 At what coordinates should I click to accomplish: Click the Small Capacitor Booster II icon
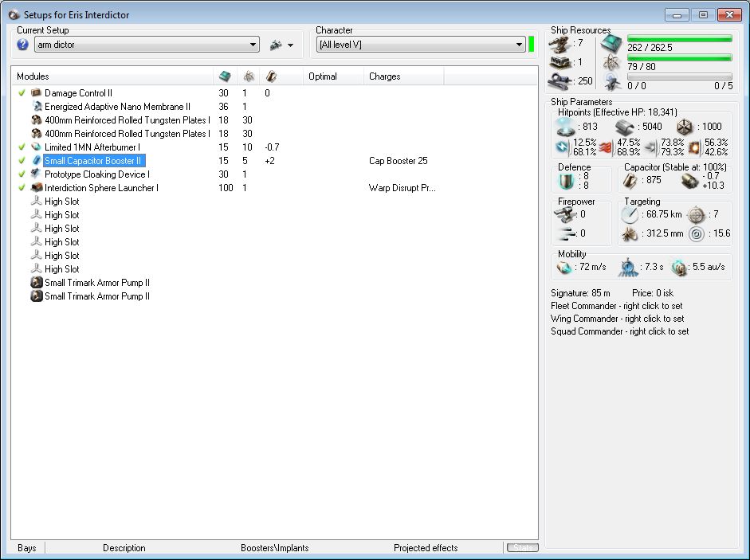37,161
